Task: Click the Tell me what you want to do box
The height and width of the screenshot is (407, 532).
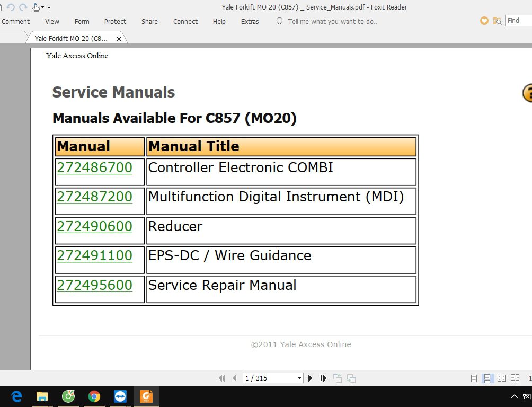Action: pos(333,21)
